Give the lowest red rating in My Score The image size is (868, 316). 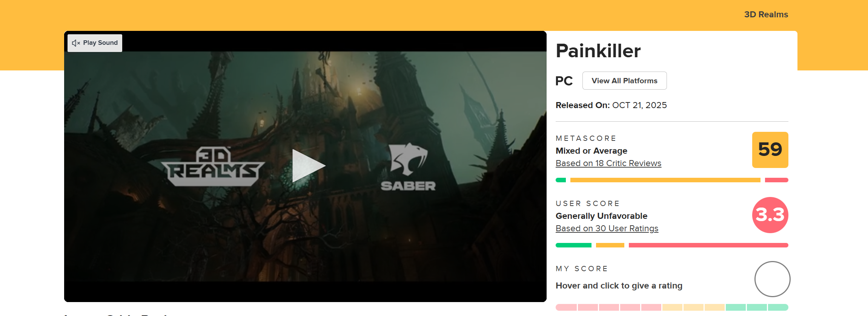click(566, 307)
